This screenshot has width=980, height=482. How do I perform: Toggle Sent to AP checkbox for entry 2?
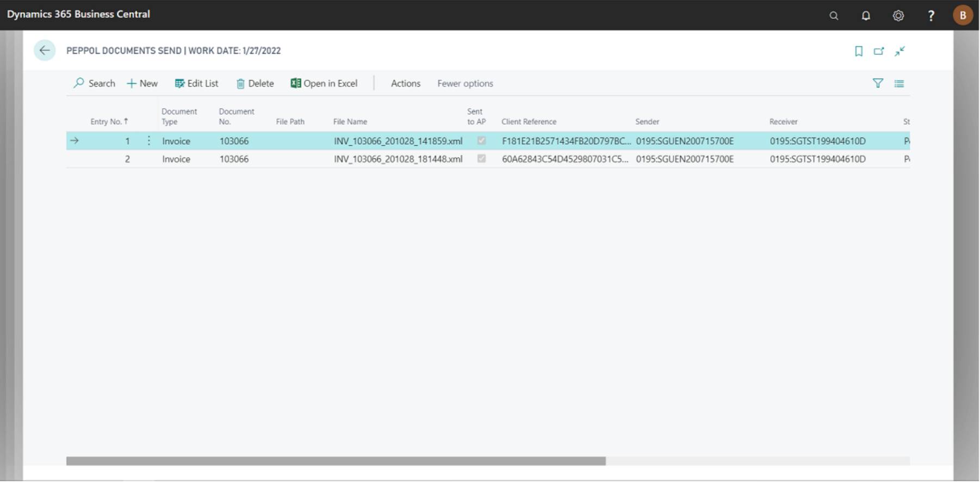tap(481, 159)
